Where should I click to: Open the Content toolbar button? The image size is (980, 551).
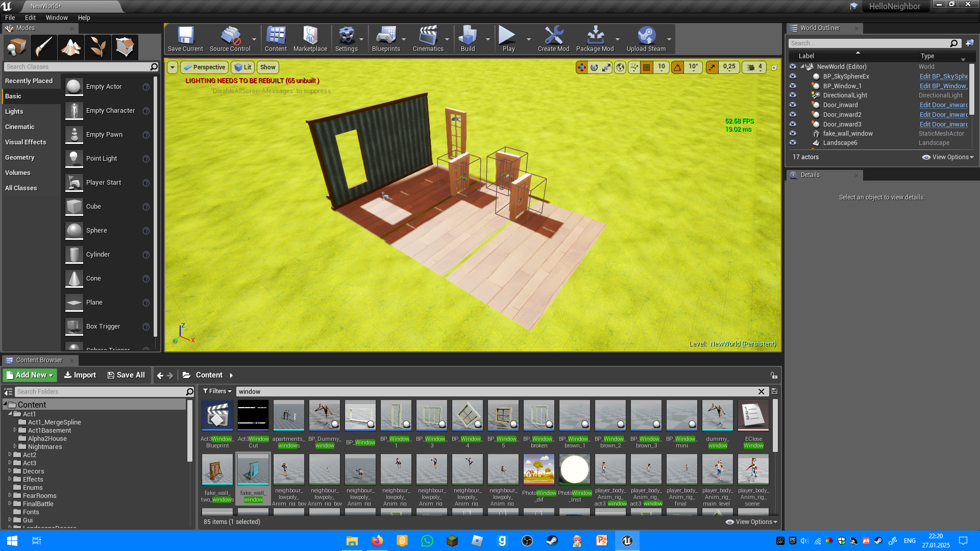pyautogui.click(x=276, y=39)
